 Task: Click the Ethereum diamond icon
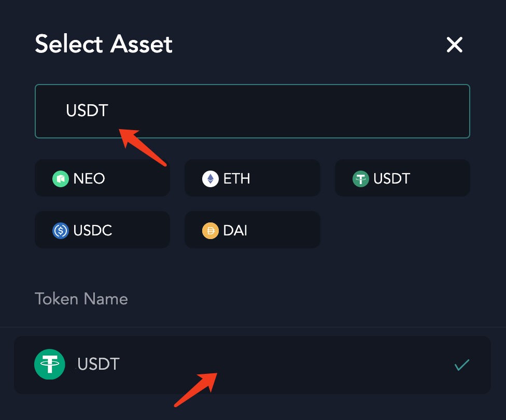[210, 178]
